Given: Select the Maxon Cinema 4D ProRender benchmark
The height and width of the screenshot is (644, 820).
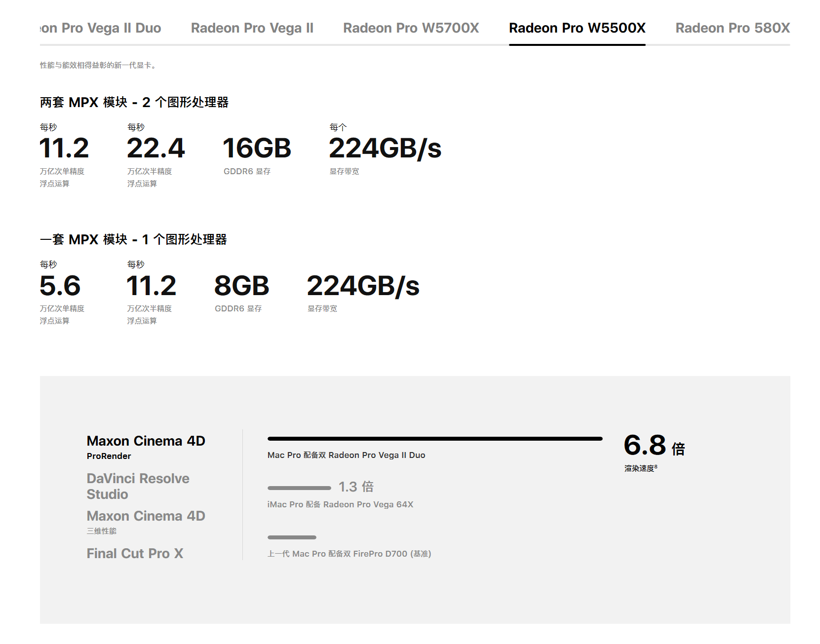Looking at the screenshot, I should click(x=146, y=447).
